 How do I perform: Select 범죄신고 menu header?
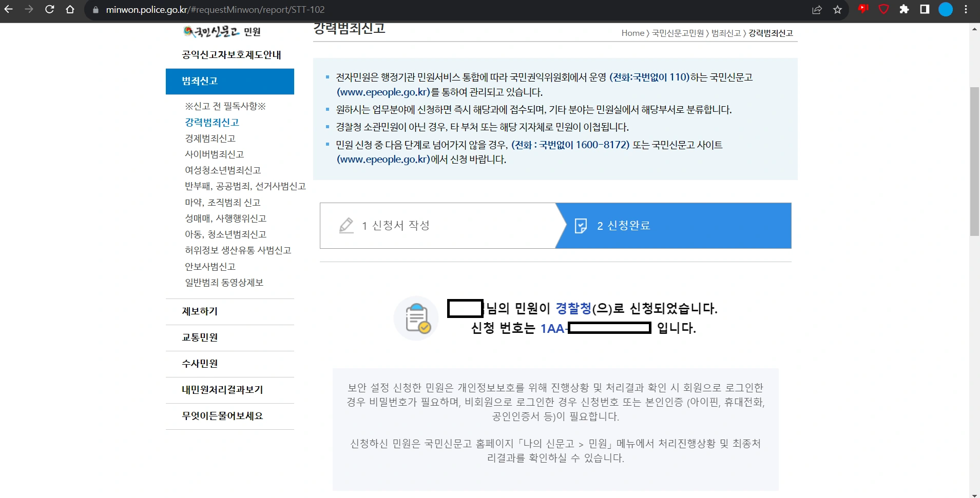point(230,81)
